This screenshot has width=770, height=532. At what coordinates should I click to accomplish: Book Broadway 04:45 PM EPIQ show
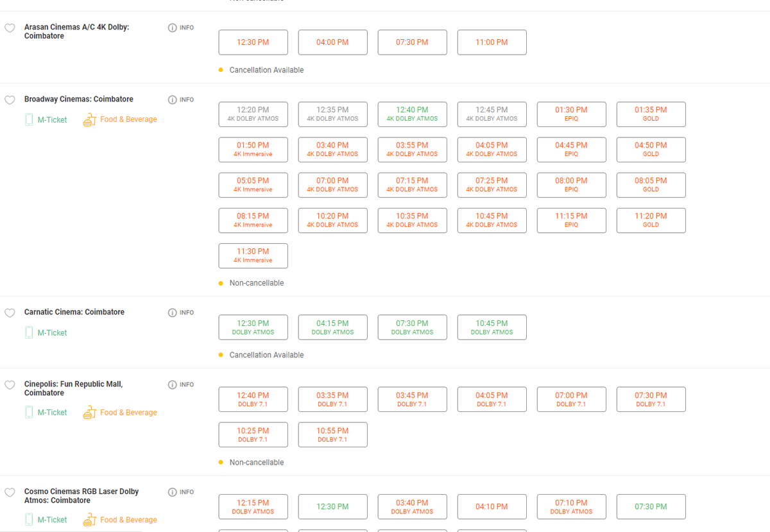coord(571,150)
